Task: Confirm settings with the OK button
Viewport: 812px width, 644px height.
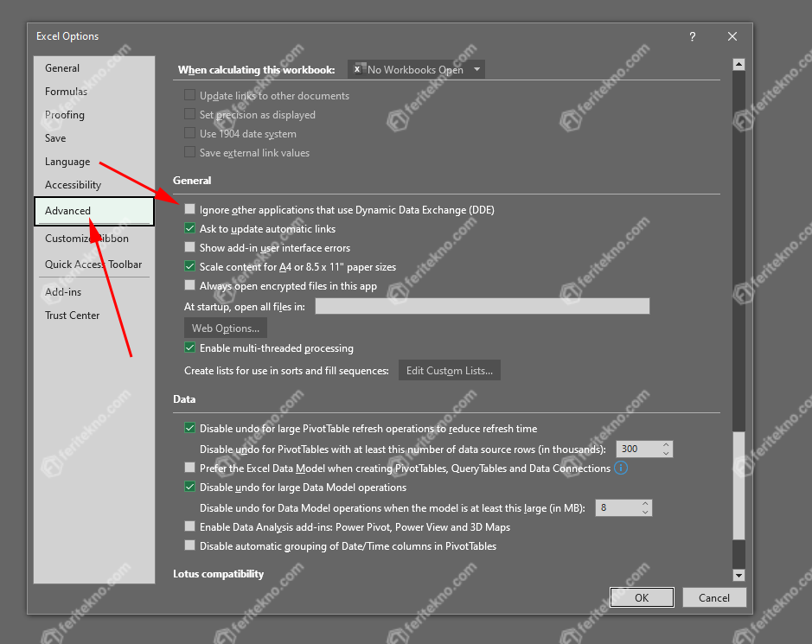Action: pyautogui.click(x=642, y=597)
